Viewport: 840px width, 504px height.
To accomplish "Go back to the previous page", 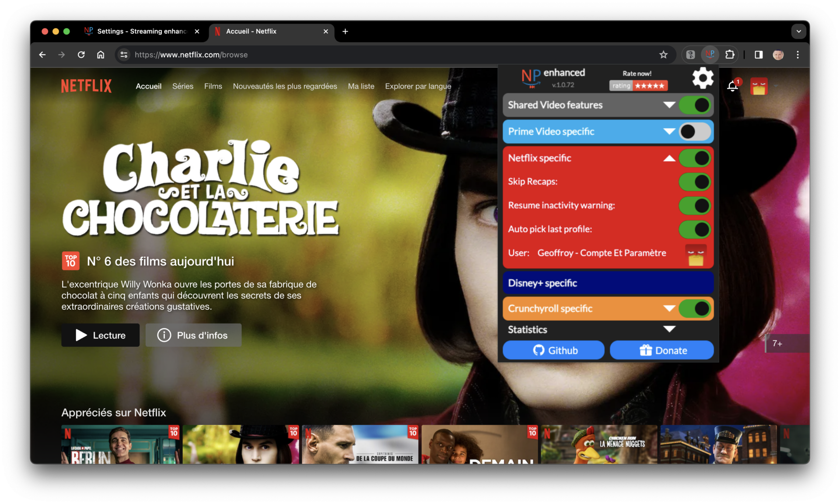I will [x=42, y=55].
